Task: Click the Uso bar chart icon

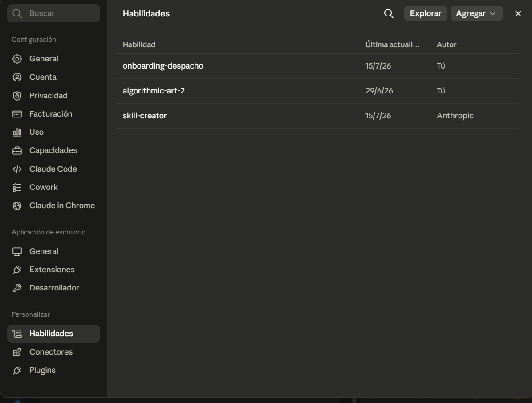Action: [17, 132]
